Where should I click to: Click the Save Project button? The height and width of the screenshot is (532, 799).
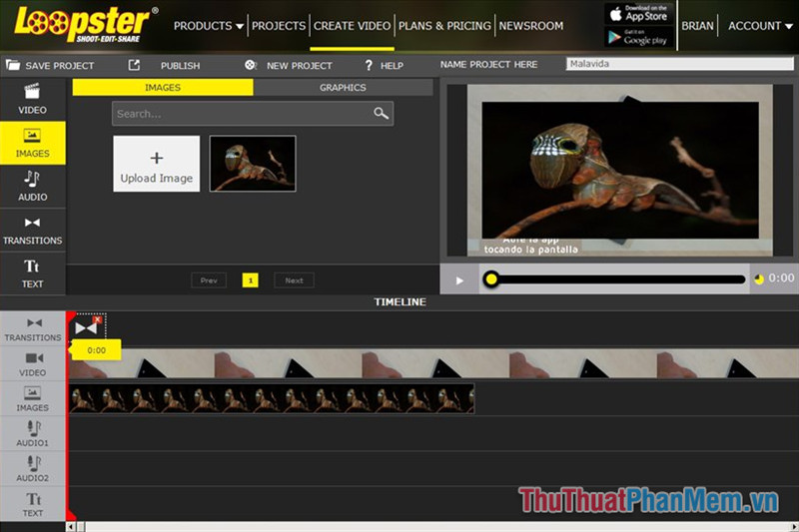pos(50,65)
